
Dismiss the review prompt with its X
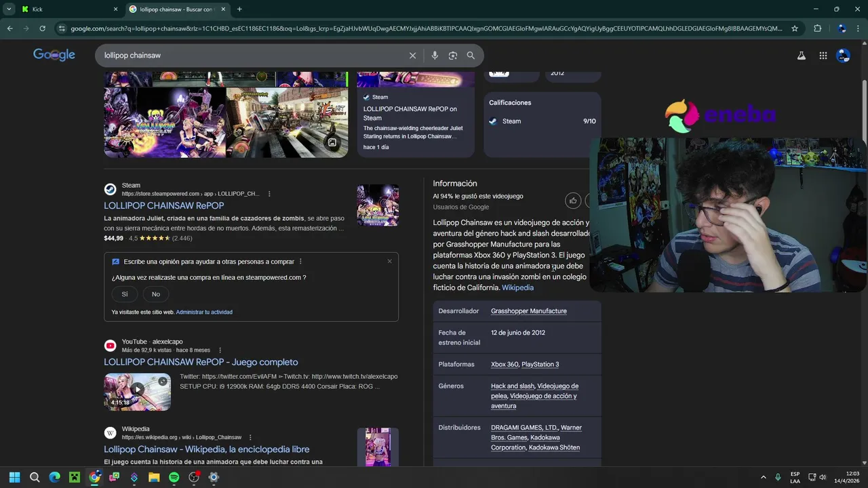pyautogui.click(x=389, y=261)
